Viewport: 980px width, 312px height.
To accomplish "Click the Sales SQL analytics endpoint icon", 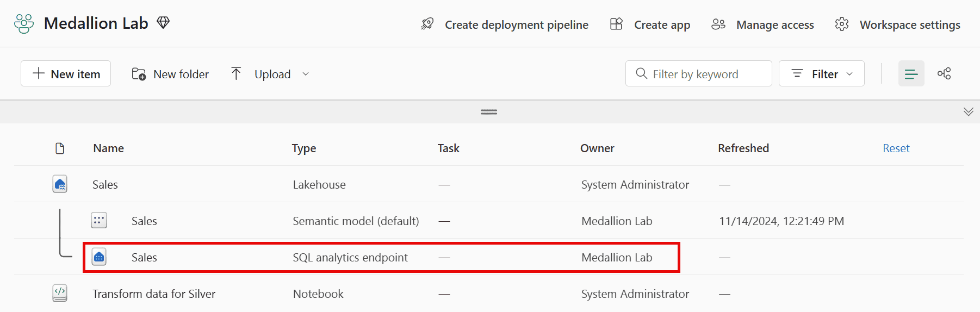I will tap(99, 257).
